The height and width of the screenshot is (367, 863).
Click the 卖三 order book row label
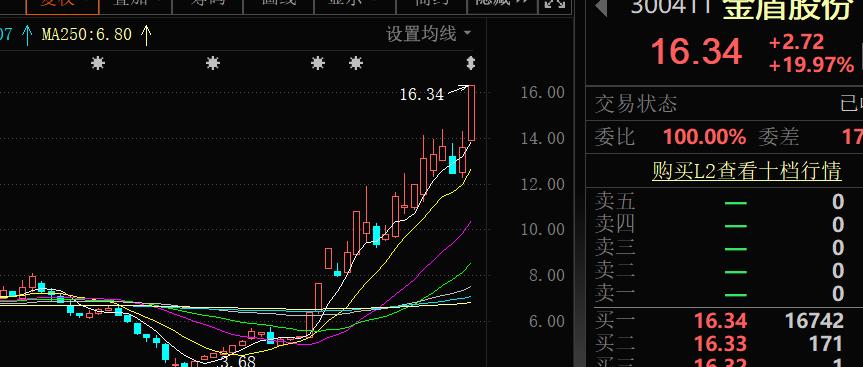click(615, 248)
